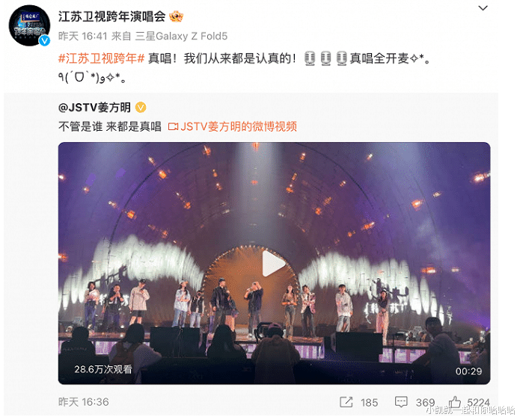This screenshot has width=520, height=420.
Task: Click the blue verified badge on avatar
Action: [x=44, y=40]
